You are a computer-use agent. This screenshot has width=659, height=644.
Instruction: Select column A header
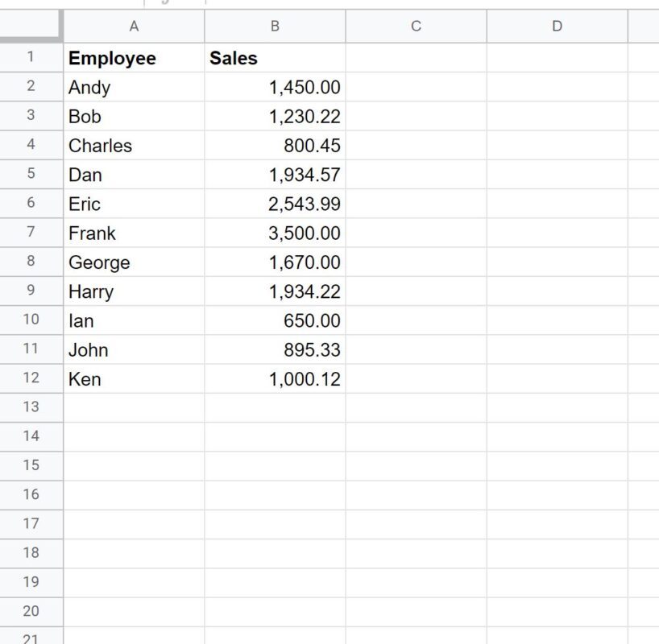pyautogui.click(x=134, y=26)
